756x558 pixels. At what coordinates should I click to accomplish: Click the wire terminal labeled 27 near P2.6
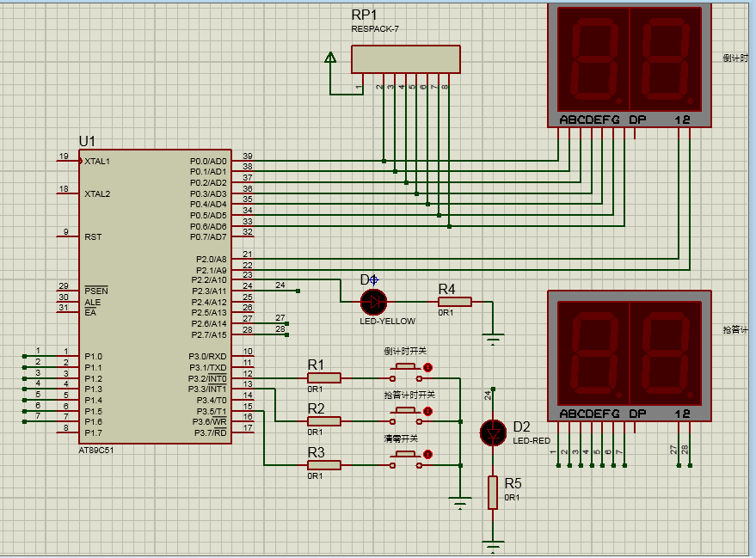[x=287, y=324]
